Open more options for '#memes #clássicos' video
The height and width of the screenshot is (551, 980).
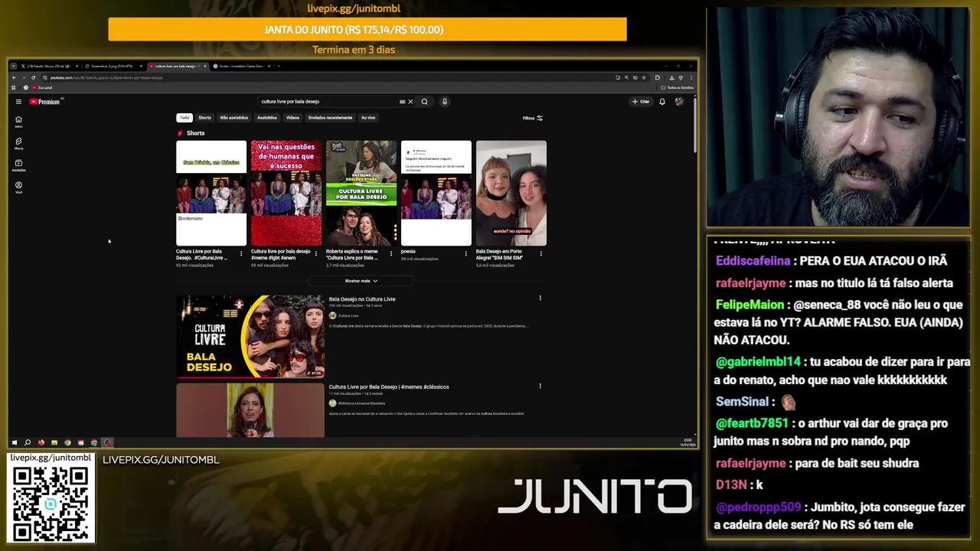(540, 386)
